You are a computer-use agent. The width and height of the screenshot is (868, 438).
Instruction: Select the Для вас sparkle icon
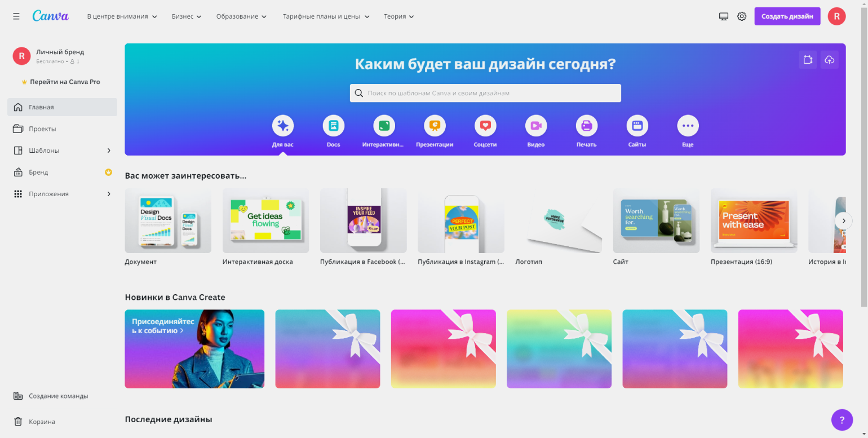point(283,126)
